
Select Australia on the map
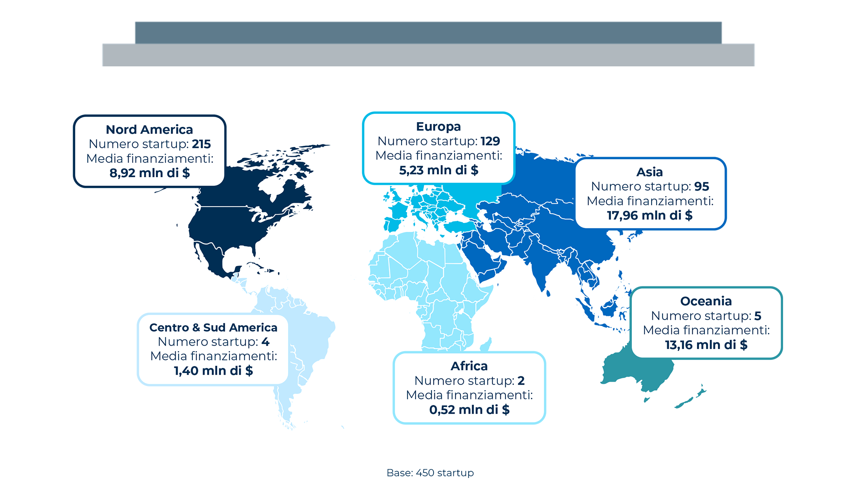tap(630, 372)
